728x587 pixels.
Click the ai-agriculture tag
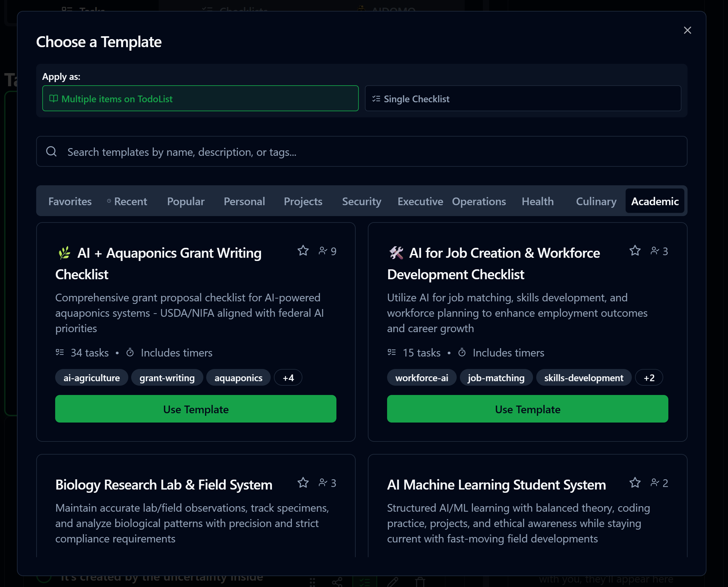92,378
